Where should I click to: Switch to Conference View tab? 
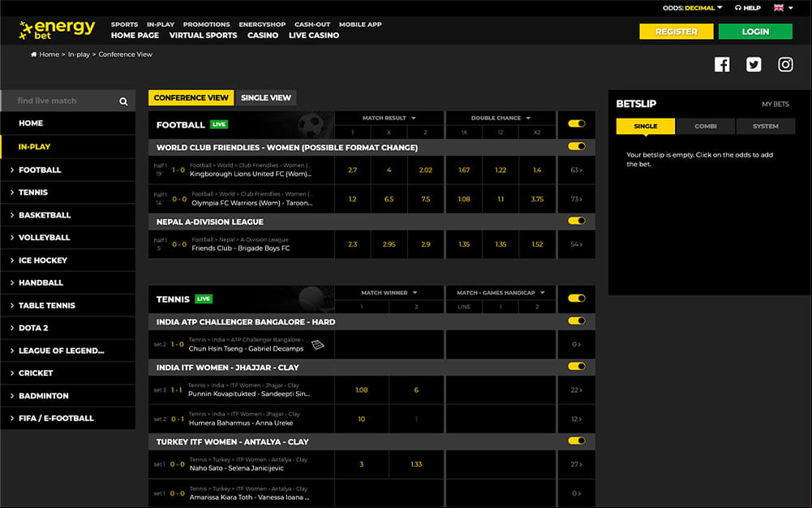coord(191,98)
